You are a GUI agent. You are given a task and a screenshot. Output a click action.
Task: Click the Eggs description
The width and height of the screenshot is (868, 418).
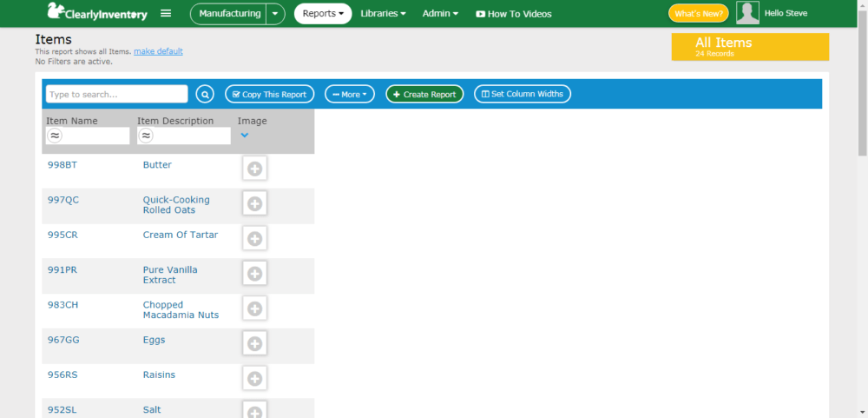(154, 339)
